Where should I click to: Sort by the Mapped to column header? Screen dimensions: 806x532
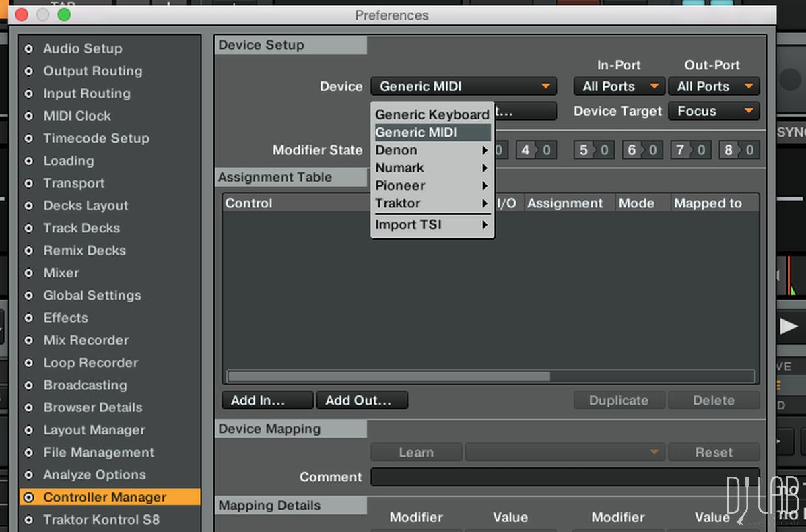(708, 203)
